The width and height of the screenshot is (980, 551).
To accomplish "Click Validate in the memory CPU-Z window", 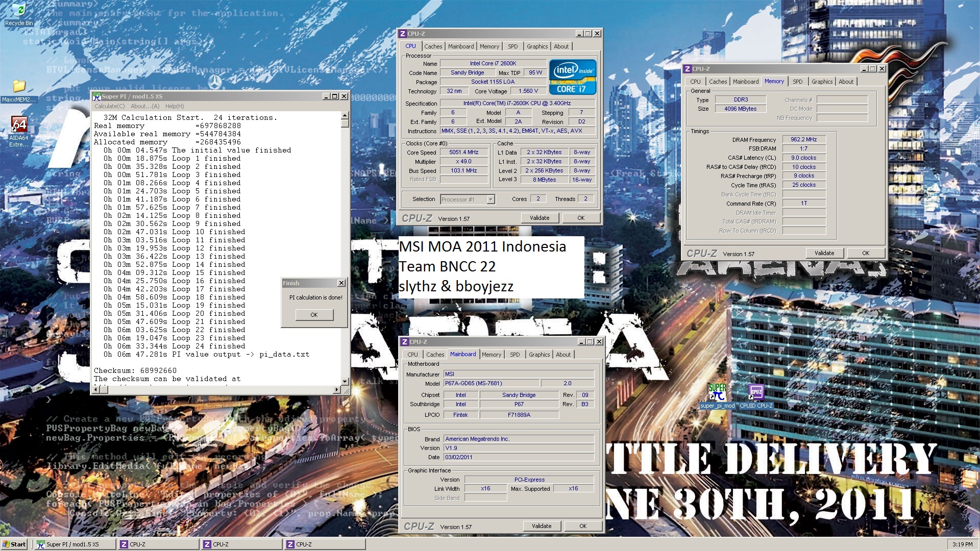I will (824, 253).
